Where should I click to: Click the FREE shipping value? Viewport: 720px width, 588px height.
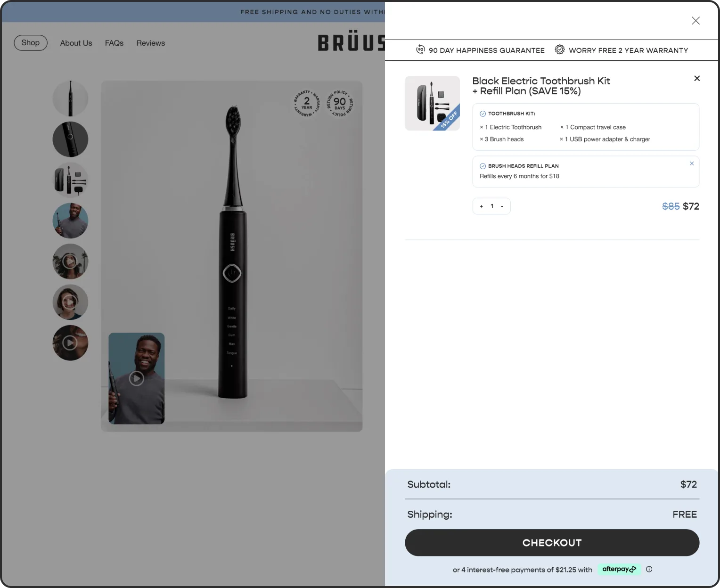pyautogui.click(x=685, y=514)
